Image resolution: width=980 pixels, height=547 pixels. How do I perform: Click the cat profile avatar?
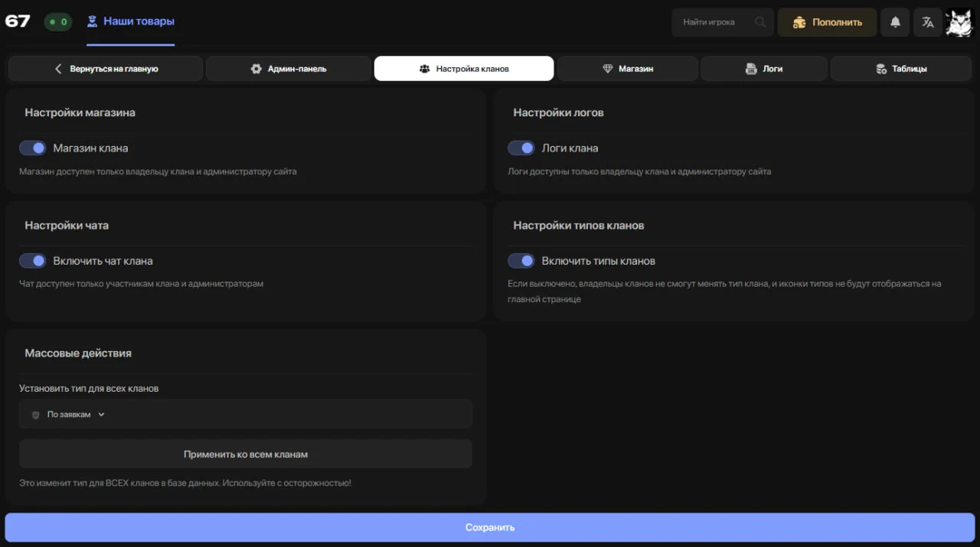[959, 23]
